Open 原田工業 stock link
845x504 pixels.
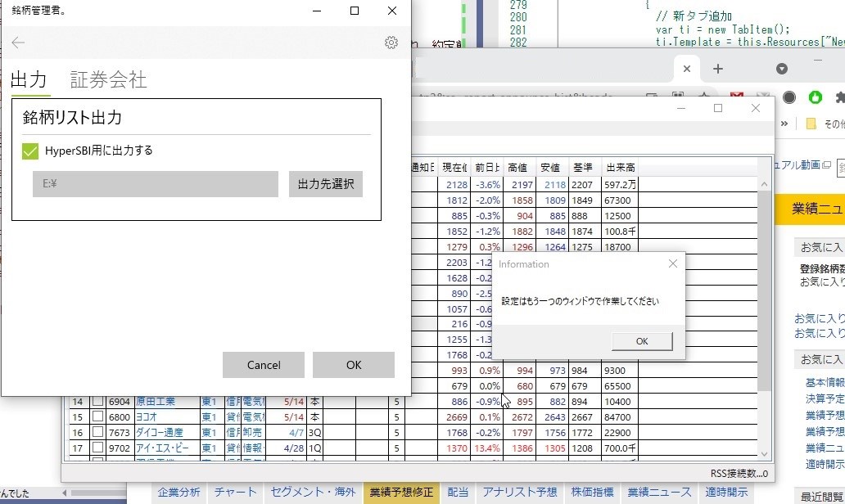click(156, 402)
